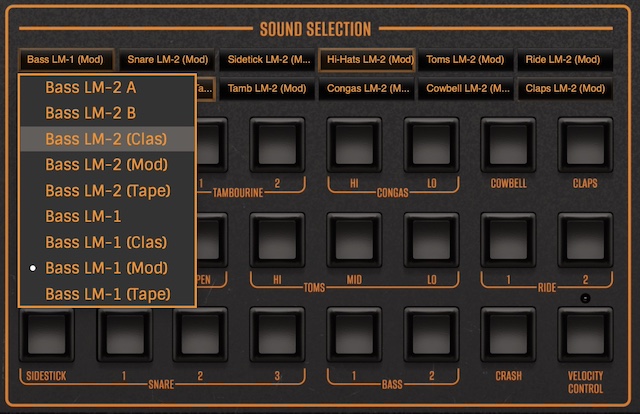Select the checked Bass LM-1 (Mod) entry

(x=107, y=268)
